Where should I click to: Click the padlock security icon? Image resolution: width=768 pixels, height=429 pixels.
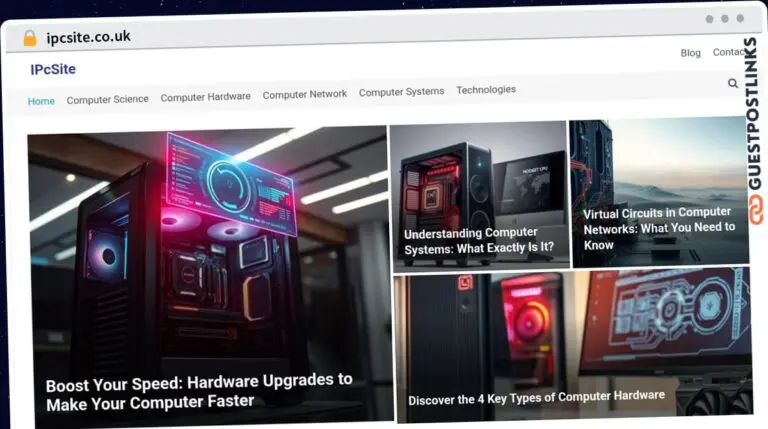click(x=30, y=38)
